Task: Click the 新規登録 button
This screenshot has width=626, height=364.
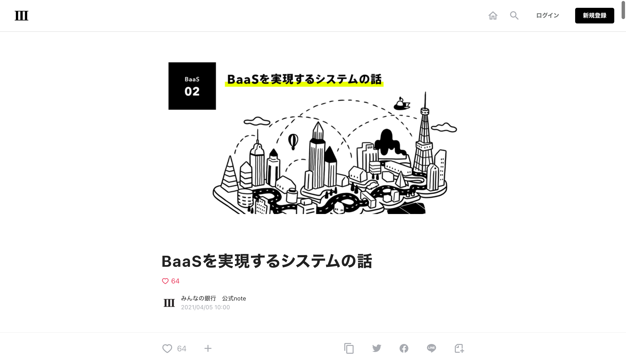Action: tap(594, 16)
